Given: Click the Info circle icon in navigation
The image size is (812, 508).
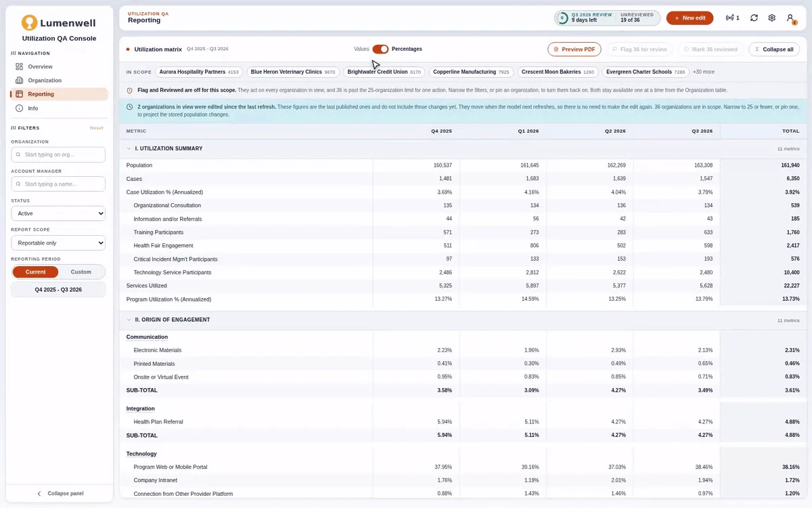Looking at the screenshot, I should point(20,108).
